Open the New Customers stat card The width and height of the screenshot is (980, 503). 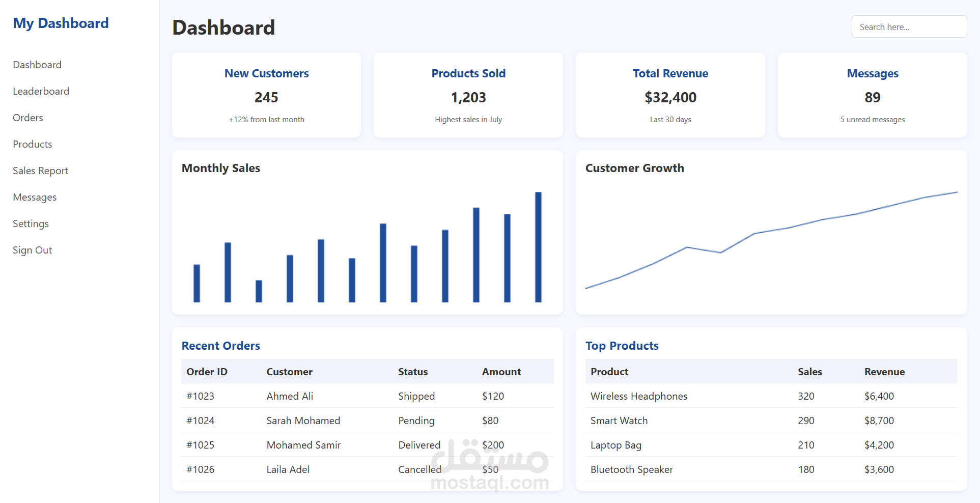click(266, 95)
